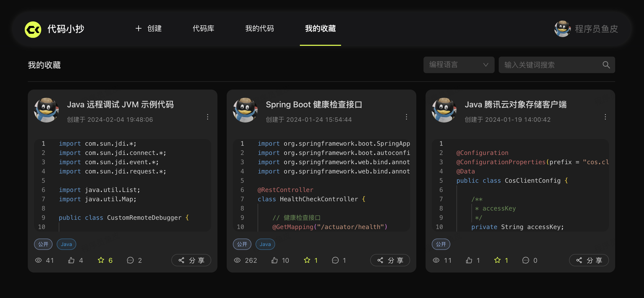Click view eye icon on Spring Boot card
644x298 pixels.
(x=237, y=260)
